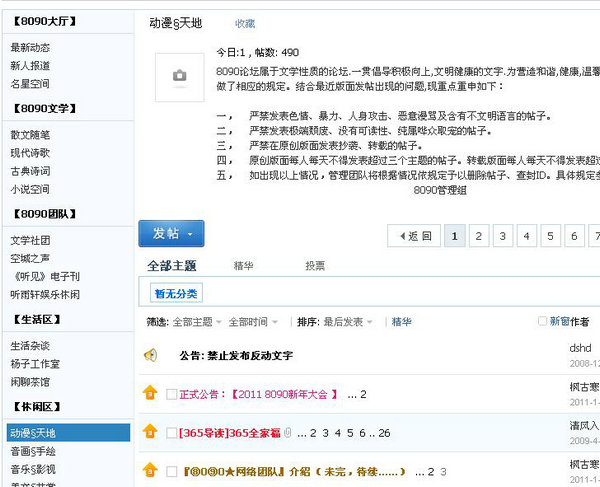Select current page 1 in pagination
600x487 pixels.
click(x=455, y=236)
